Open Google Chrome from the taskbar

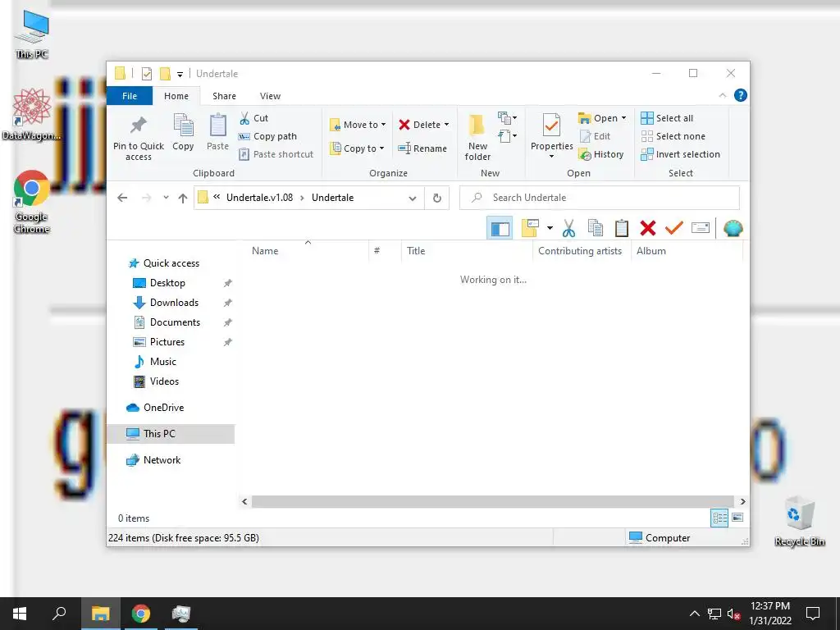tap(141, 614)
